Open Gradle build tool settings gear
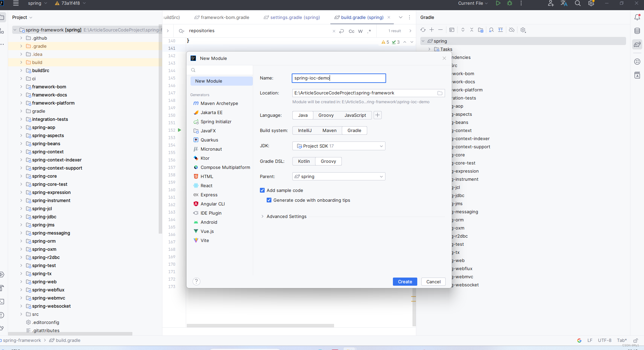Viewport: 644px width, 350px height. [x=523, y=30]
